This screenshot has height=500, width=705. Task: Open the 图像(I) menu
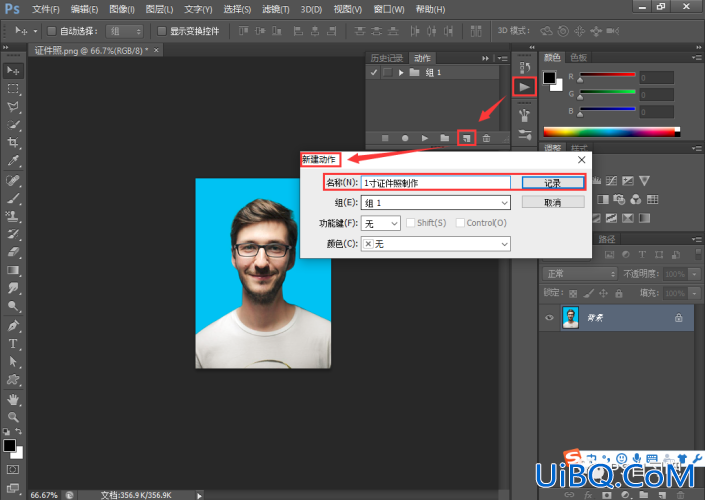tap(122, 9)
